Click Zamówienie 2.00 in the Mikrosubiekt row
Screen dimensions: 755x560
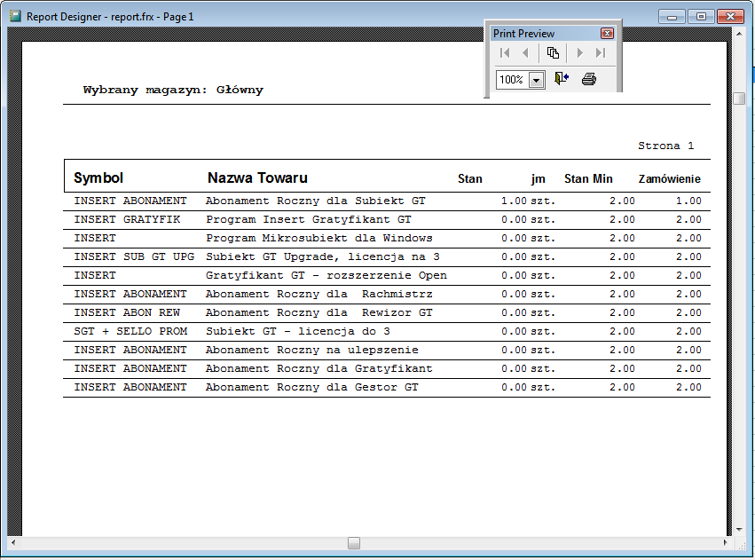(688, 239)
